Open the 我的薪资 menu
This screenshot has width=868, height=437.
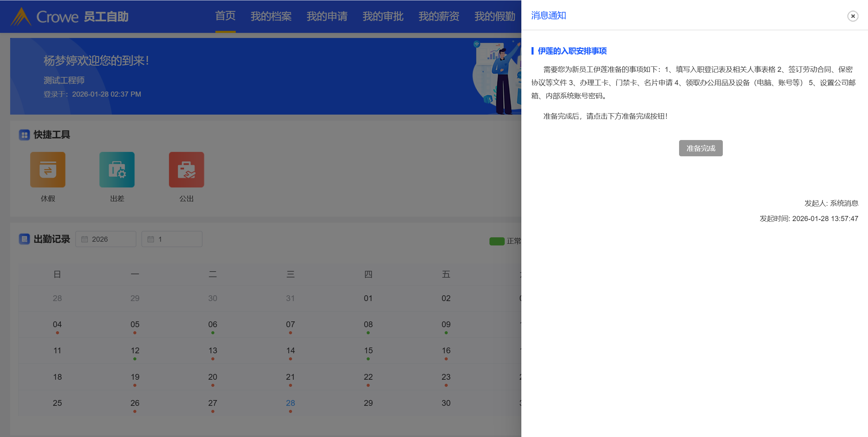point(439,16)
